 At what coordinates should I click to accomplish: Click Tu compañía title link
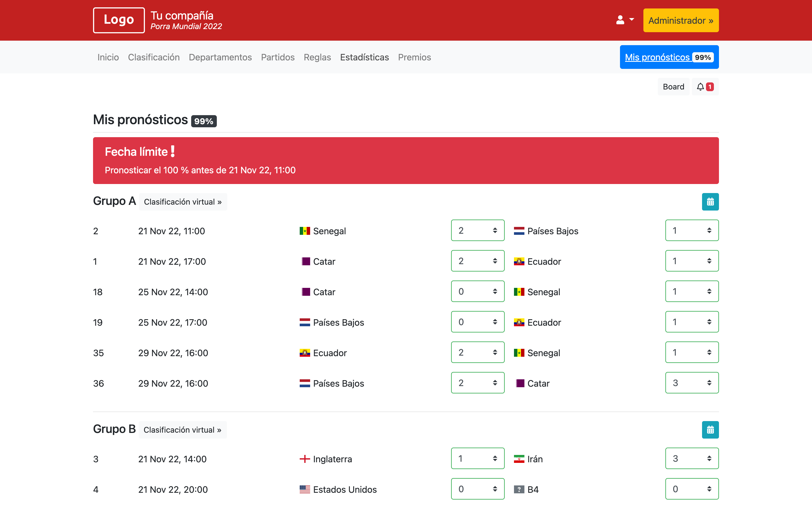coord(182,16)
